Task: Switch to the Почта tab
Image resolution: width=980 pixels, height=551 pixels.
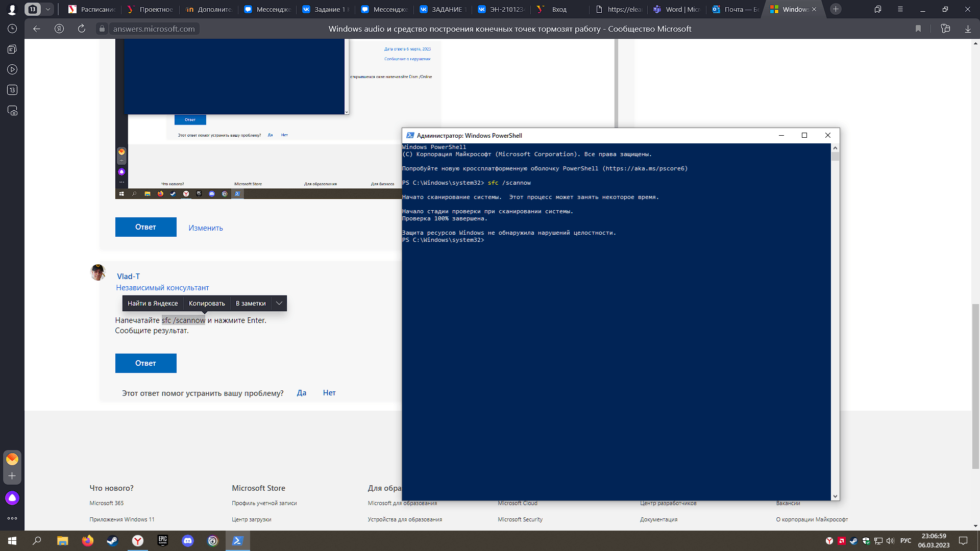Action: (x=736, y=9)
